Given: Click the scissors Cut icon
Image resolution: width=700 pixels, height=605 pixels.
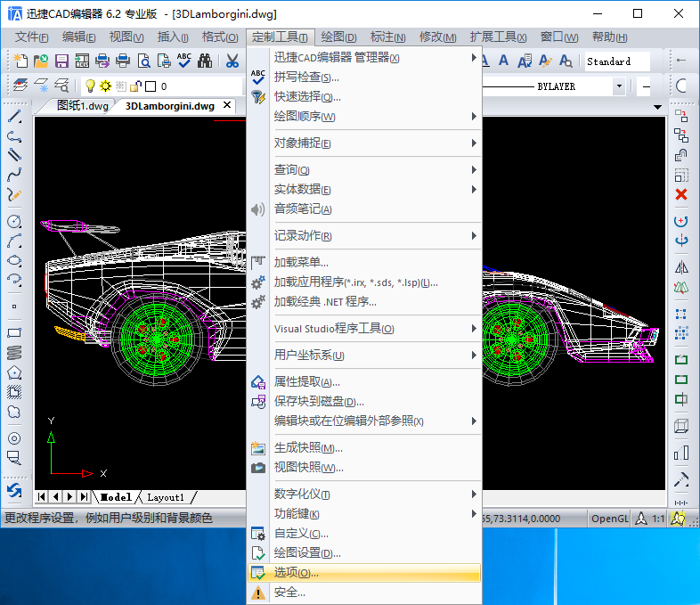Looking at the screenshot, I should coord(232,61).
